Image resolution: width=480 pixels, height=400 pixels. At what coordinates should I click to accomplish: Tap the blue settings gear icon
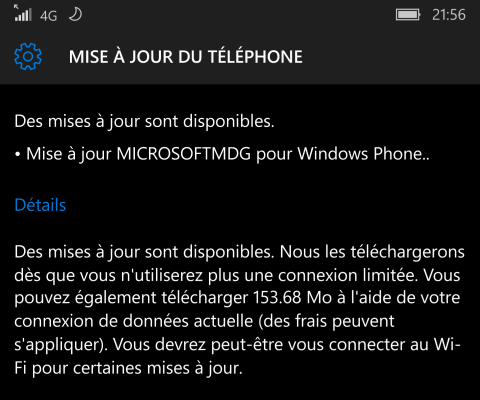[28, 56]
